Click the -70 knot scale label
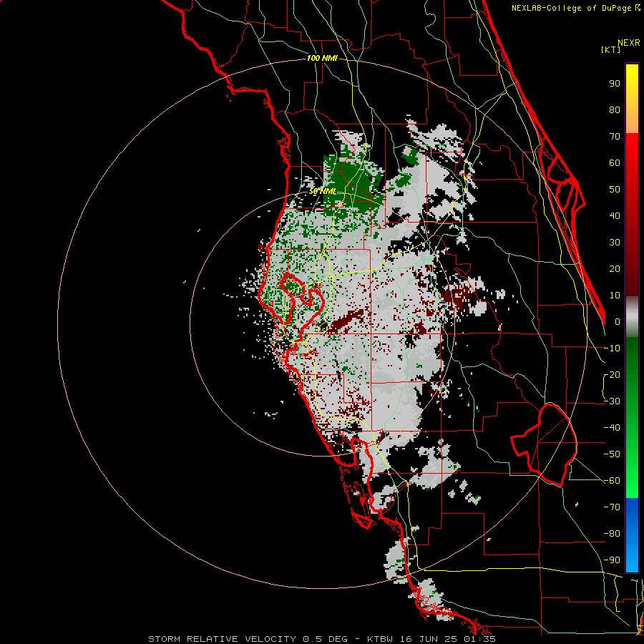 612,507
